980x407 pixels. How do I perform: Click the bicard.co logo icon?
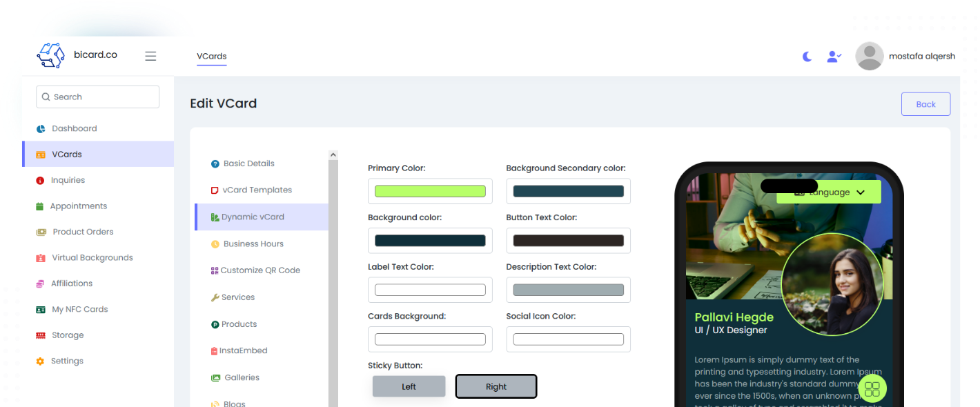pos(50,55)
